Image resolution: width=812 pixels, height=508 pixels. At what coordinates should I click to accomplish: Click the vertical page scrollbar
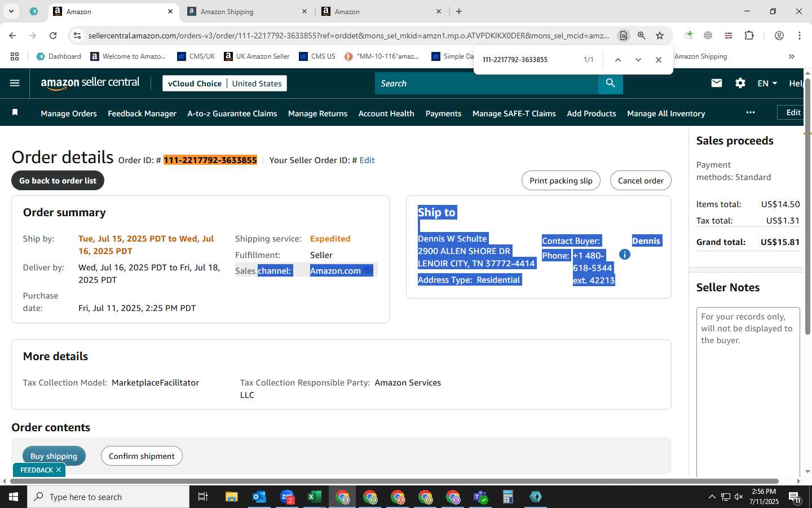click(x=807, y=206)
